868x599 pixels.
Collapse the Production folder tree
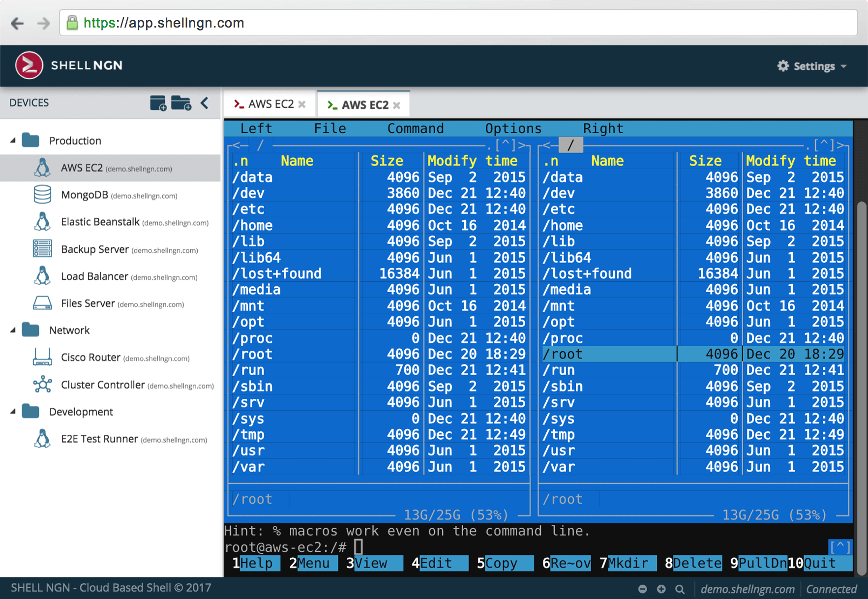(13, 141)
